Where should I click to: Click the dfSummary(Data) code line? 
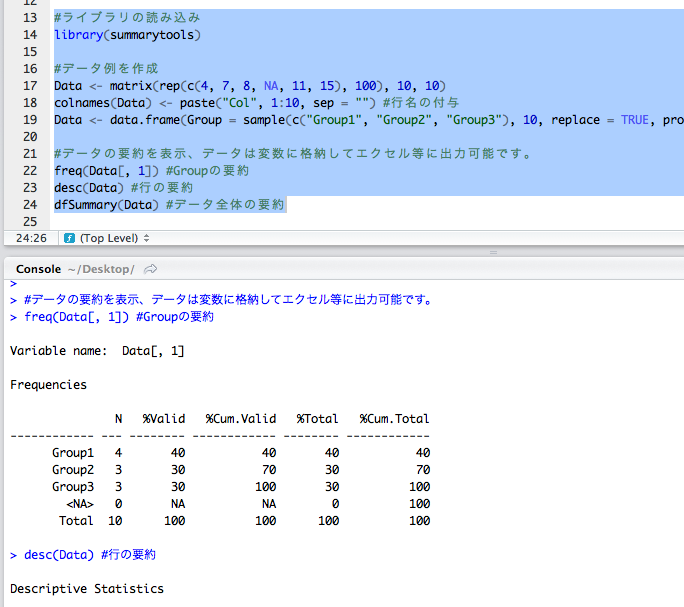pyautogui.click(x=169, y=205)
